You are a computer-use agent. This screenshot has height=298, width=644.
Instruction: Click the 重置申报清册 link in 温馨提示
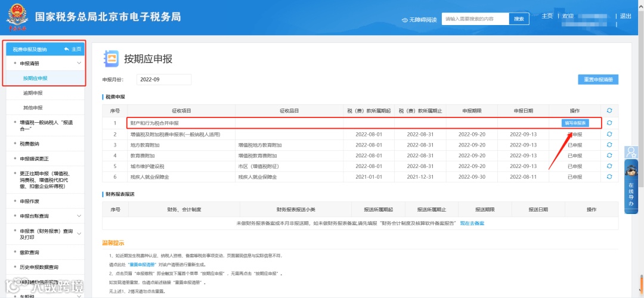click(142, 265)
